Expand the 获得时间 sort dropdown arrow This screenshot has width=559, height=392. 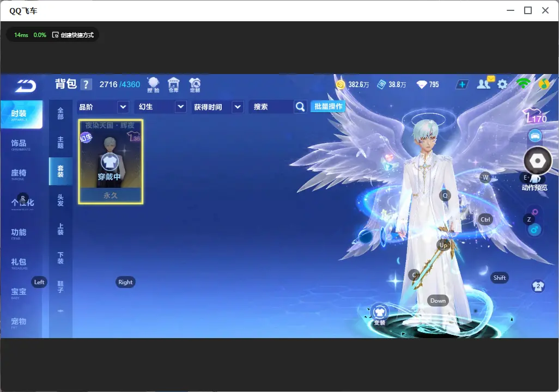(238, 107)
